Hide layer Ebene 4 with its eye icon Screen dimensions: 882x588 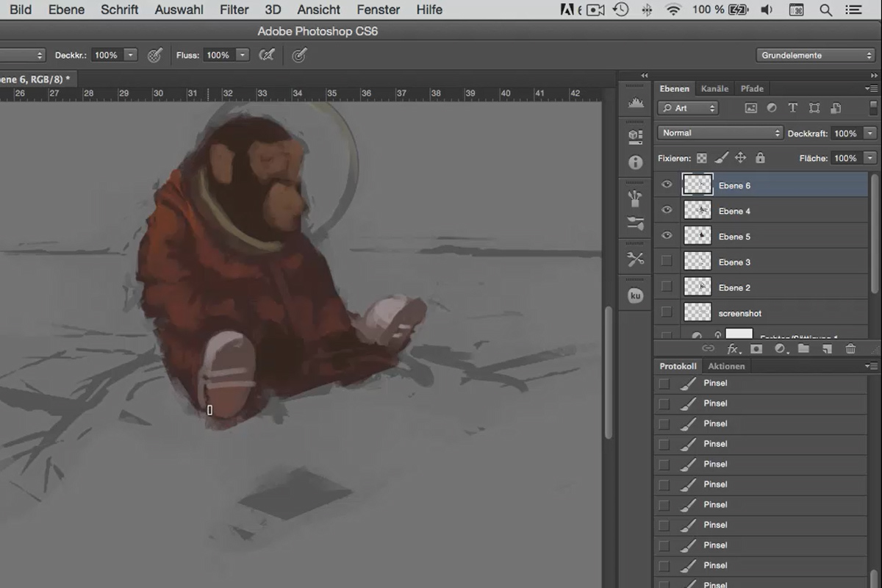coord(667,211)
